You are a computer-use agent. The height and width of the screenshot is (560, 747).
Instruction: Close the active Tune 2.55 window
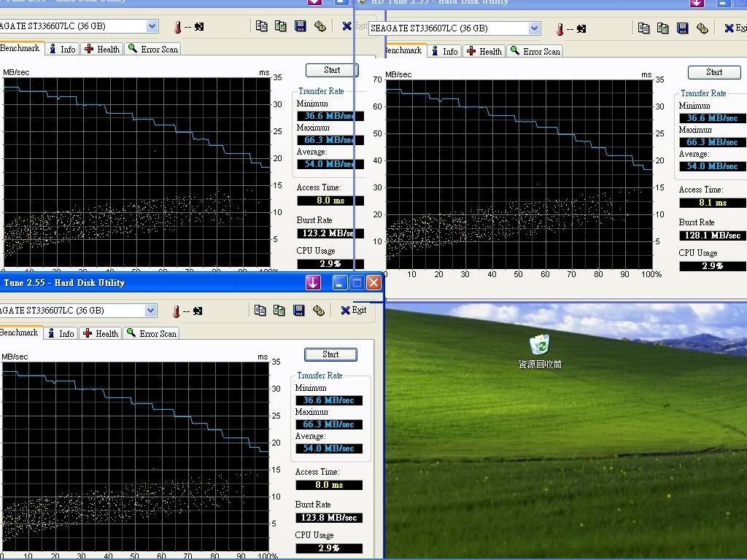coord(374,282)
